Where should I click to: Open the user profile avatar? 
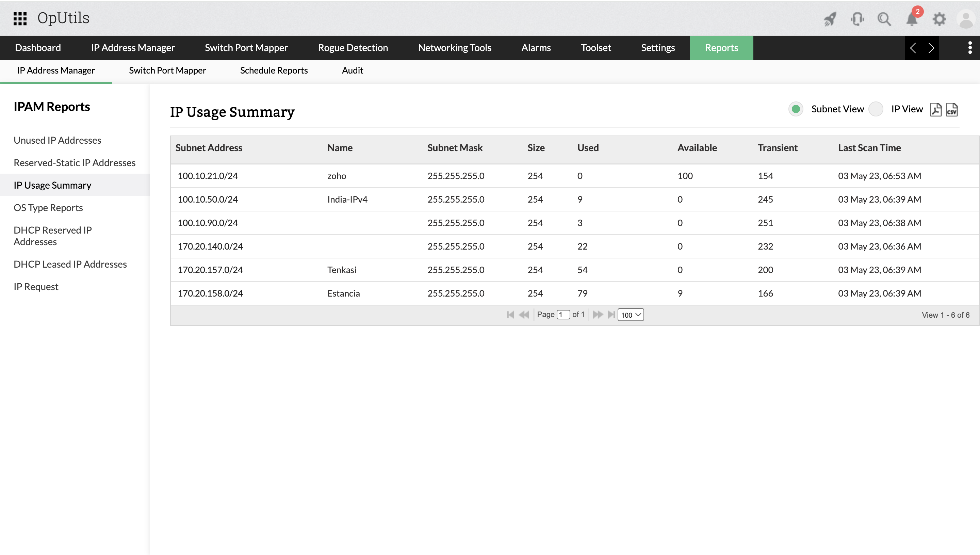pyautogui.click(x=965, y=19)
